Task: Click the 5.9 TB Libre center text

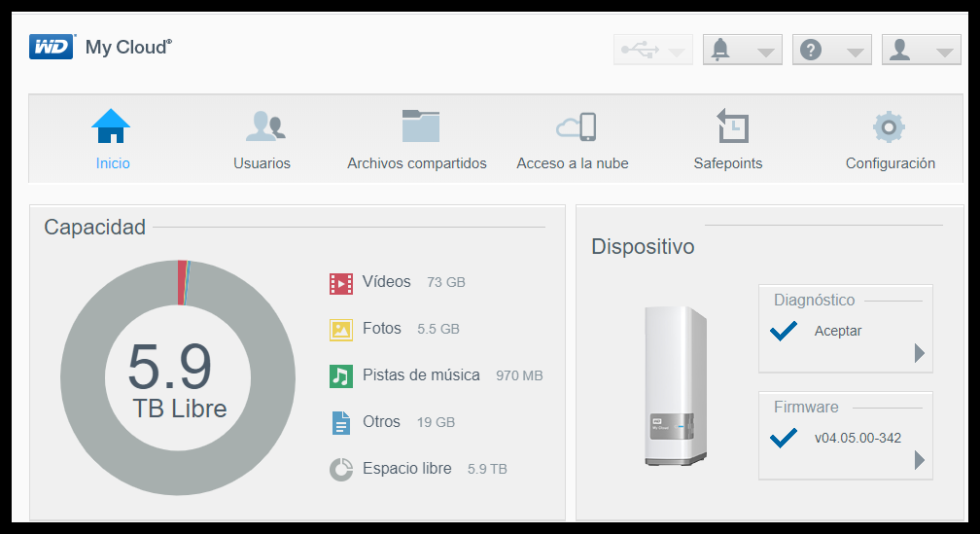Action: pos(178,381)
